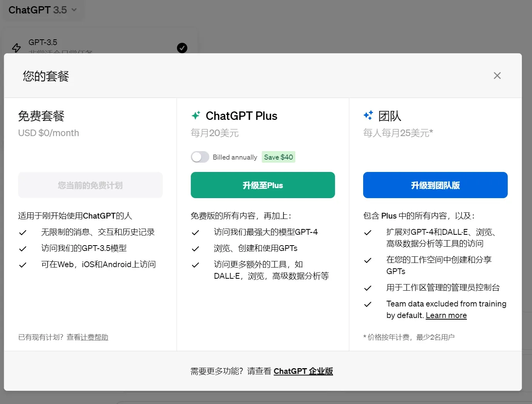Click the Save $40 badge
The width and height of the screenshot is (532, 404).
click(x=278, y=157)
